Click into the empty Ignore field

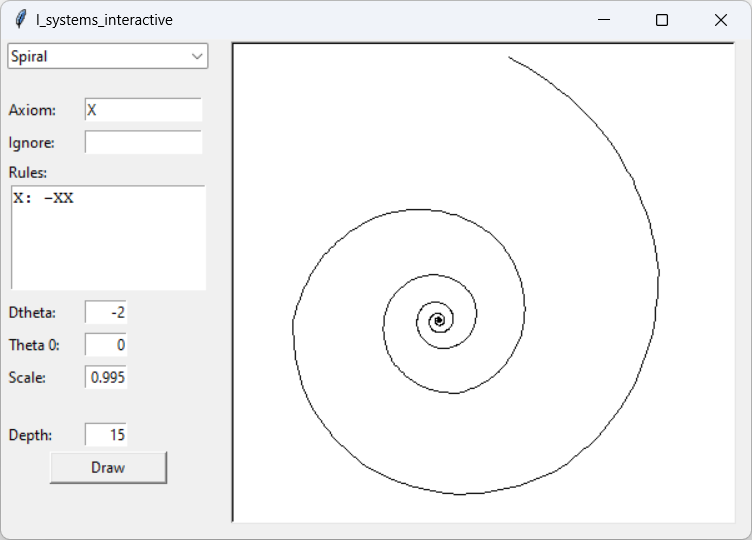[x=143, y=143]
